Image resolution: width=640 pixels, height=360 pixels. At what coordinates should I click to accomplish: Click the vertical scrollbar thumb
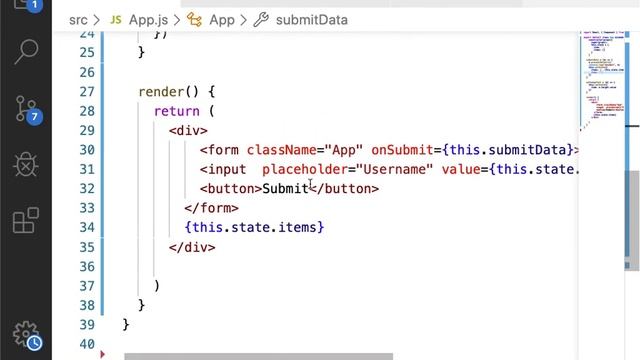[632, 220]
